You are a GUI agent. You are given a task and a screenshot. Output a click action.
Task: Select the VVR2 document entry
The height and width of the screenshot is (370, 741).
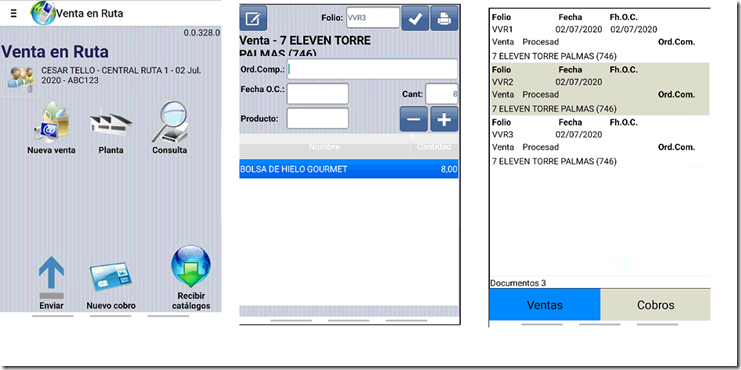(x=599, y=89)
